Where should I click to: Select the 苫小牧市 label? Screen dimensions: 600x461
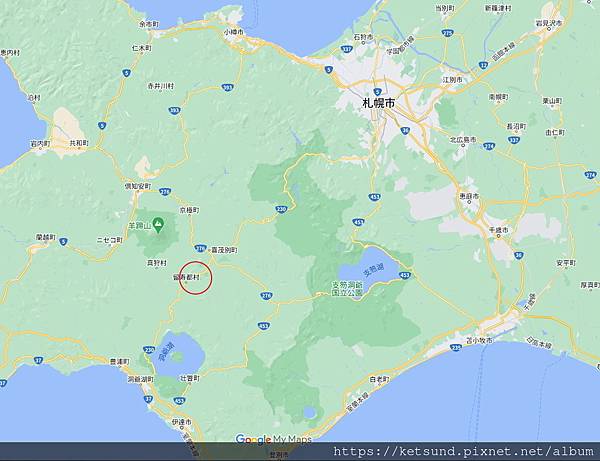pos(480,340)
